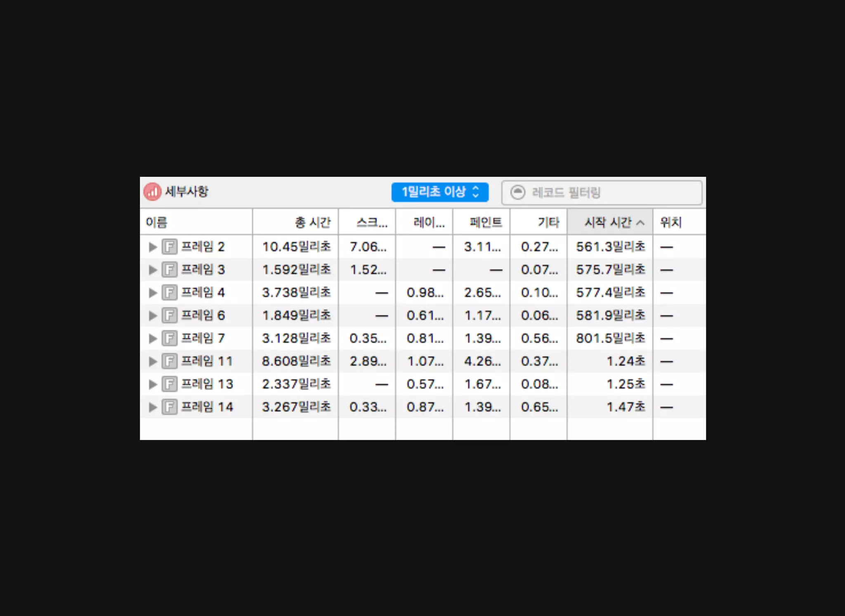Select the 프레임 14 row total time cell
845x616 pixels.
(296, 407)
